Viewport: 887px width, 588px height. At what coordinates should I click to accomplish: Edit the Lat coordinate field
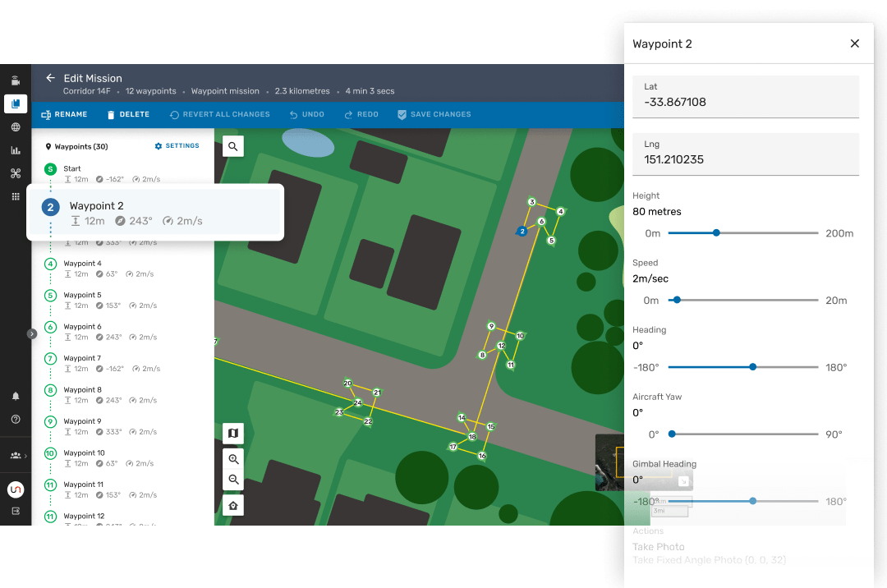(746, 97)
